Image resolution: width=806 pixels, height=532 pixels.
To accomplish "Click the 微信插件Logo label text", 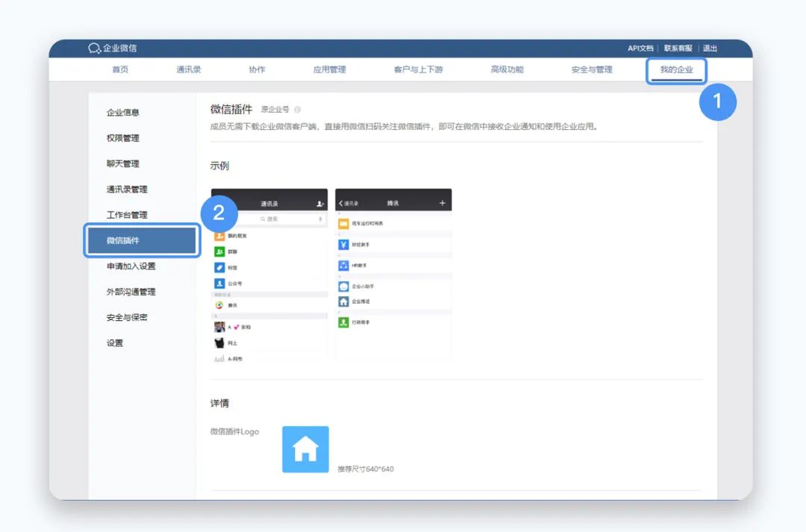I will click(234, 432).
